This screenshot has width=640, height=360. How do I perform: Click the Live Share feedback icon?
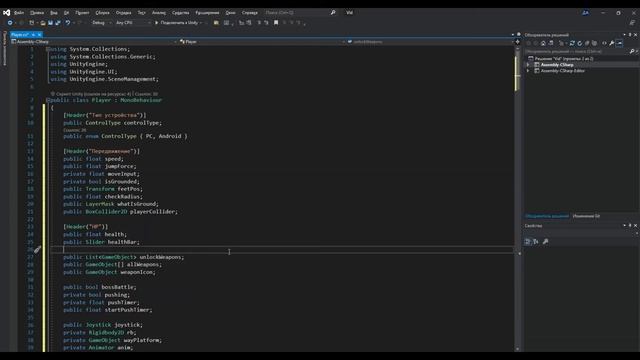point(632,23)
